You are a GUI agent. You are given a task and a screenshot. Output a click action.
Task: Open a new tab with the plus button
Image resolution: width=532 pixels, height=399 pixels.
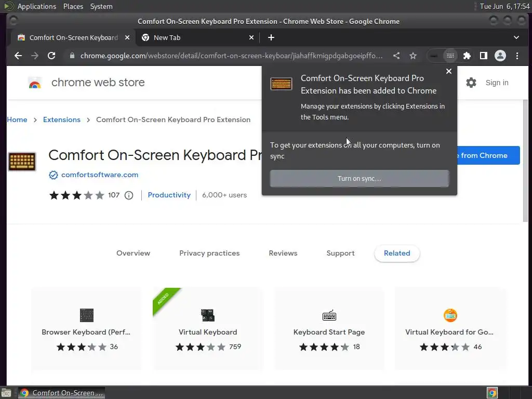[271, 37]
